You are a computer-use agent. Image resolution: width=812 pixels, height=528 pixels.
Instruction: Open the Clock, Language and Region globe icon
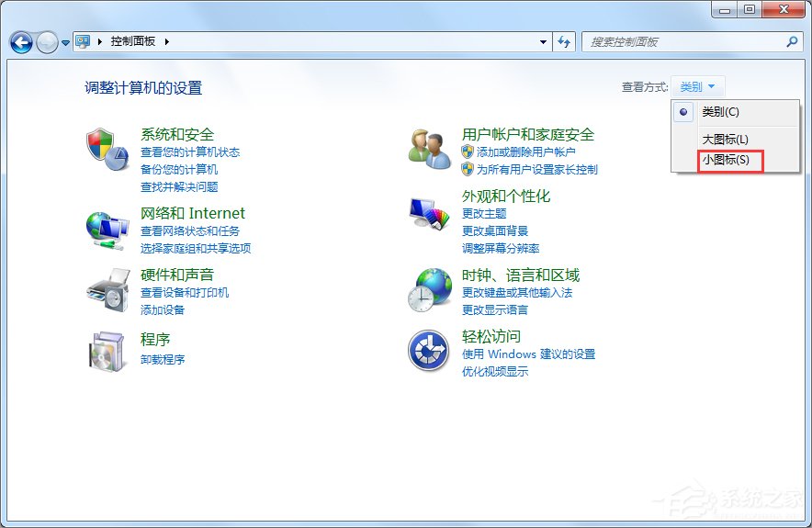pos(429,290)
